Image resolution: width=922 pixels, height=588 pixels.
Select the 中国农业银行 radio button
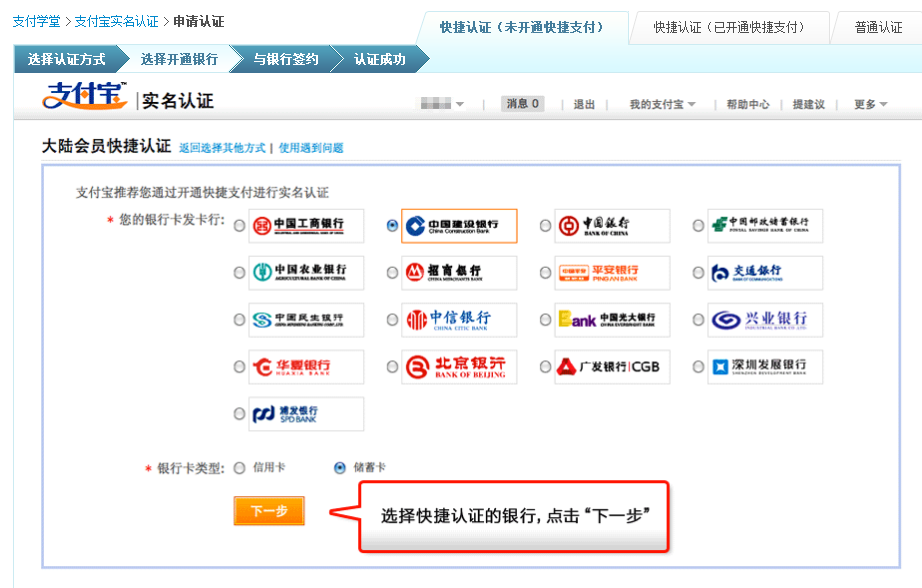tap(239, 273)
